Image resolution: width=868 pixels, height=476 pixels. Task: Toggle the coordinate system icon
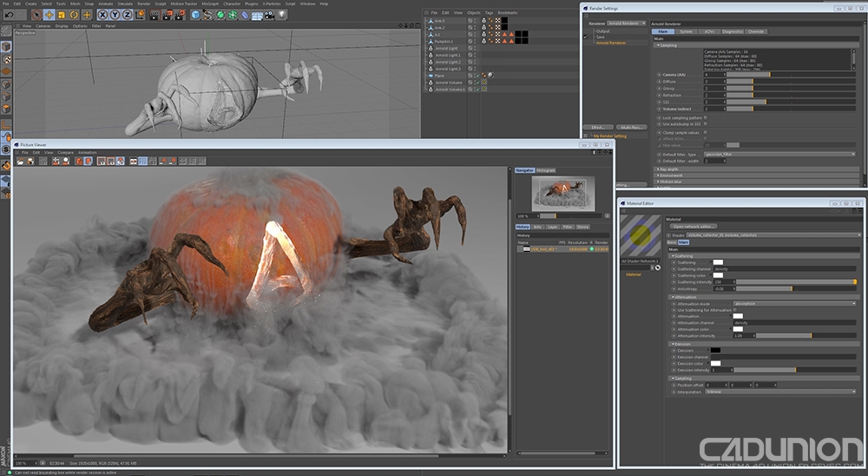pyautogui.click(x=140, y=15)
